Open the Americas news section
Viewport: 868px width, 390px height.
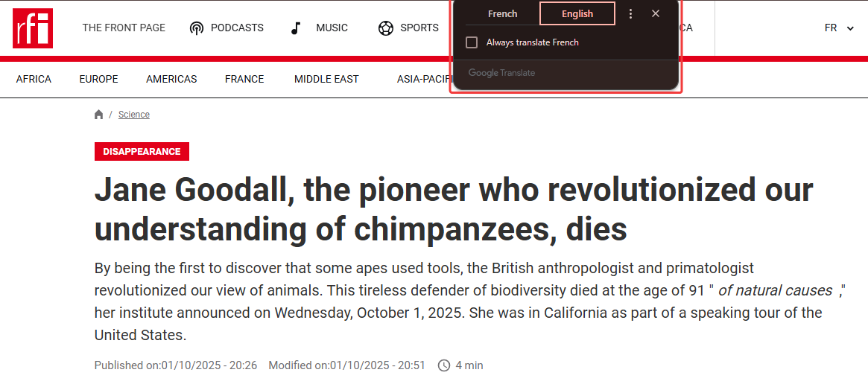[x=171, y=79]
